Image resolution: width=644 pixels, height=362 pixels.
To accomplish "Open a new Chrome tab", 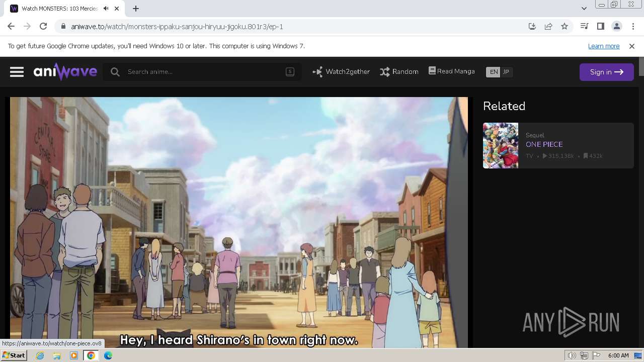I will pos(136,9).
